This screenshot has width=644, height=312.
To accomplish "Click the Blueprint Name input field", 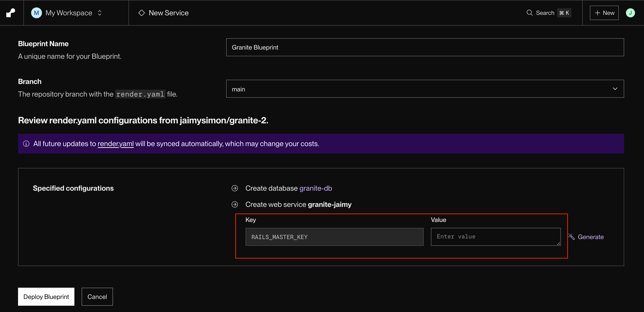I will tap(425, 47).
